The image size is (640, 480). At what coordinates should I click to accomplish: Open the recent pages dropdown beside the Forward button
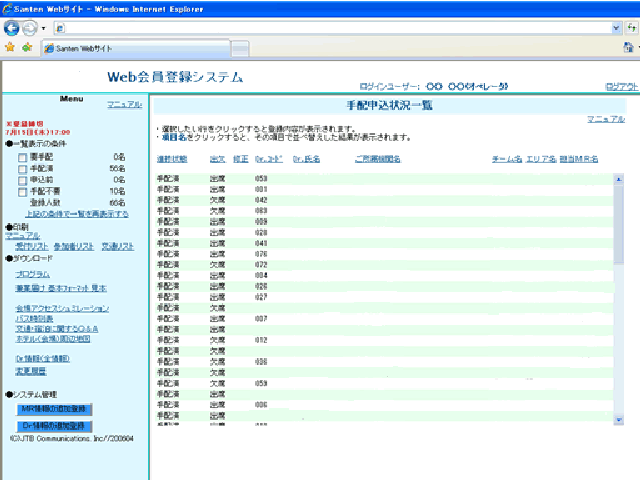click(x=44, y=29)
